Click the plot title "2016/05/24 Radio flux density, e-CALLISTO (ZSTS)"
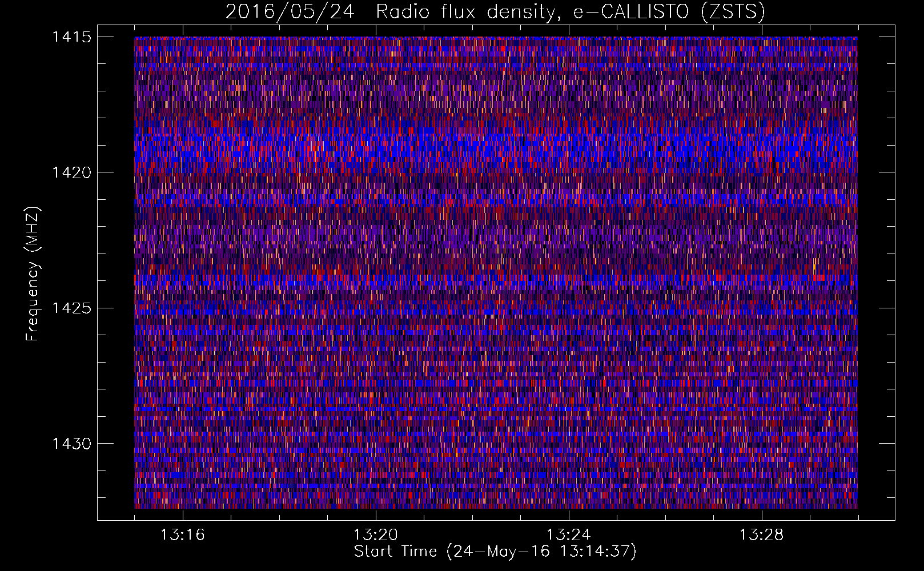Image resolution: width=924 pixels, height=571 pixels. pyautogui.click(x=495, y=12)
